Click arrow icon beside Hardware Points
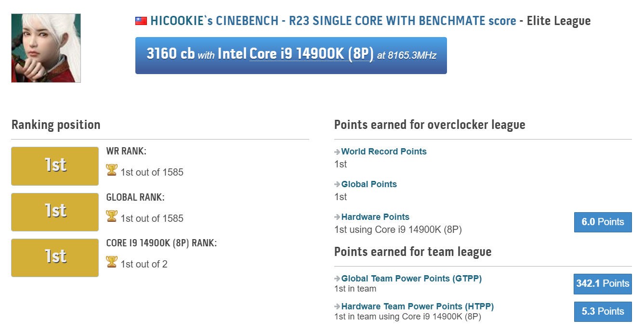Viewport: 644px width, 331px height. click(x=337, y=217)
